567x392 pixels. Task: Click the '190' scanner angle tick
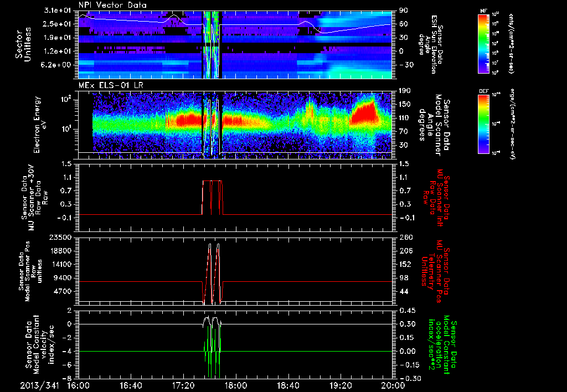(x=405, y=91)
